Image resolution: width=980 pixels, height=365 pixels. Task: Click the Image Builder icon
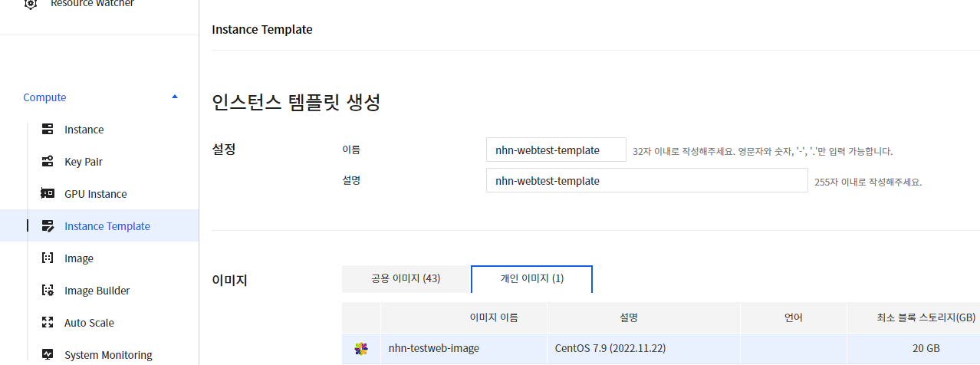(48, 291)
